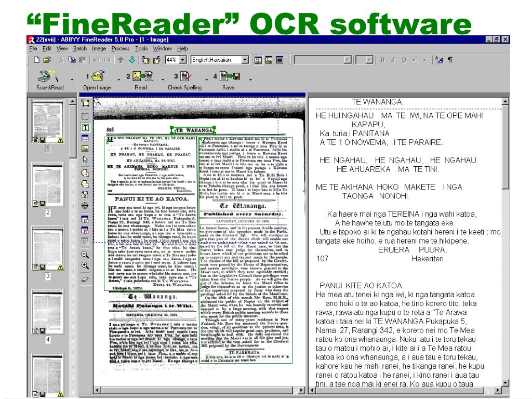Click the zoom out magnifier tool
This screenshot has height=399, width=532.
click(x=85, y=255)
